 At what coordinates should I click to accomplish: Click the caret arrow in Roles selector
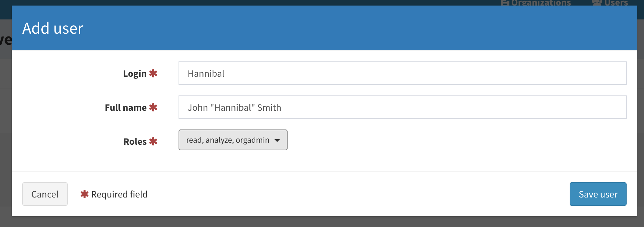point(277,141)
